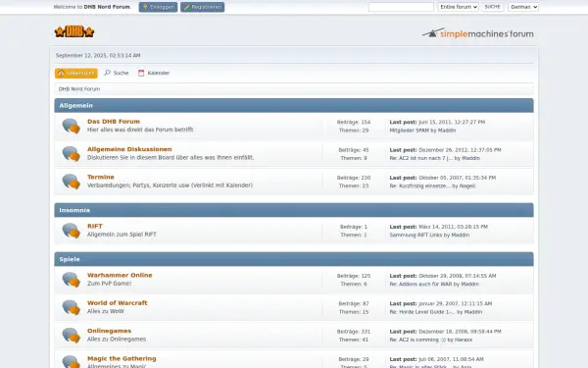Open the Entire forum search scope dropdown
The image size is (588, 368).
point(458,7)
